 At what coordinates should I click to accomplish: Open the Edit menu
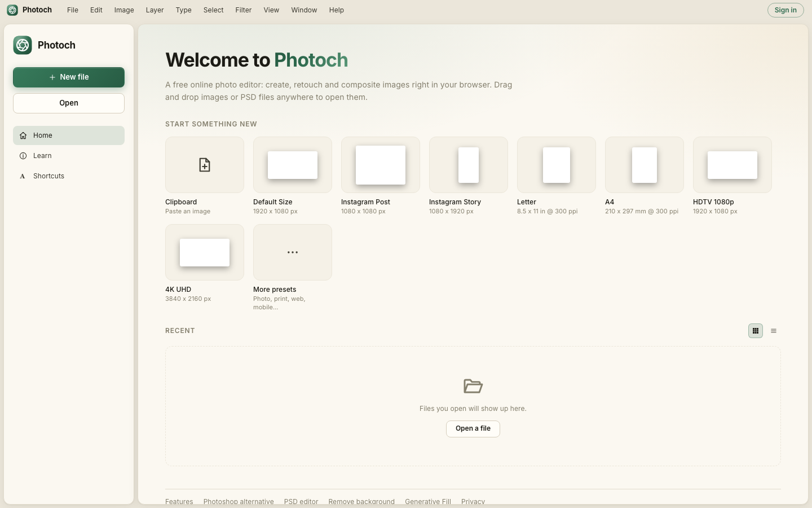96,10
